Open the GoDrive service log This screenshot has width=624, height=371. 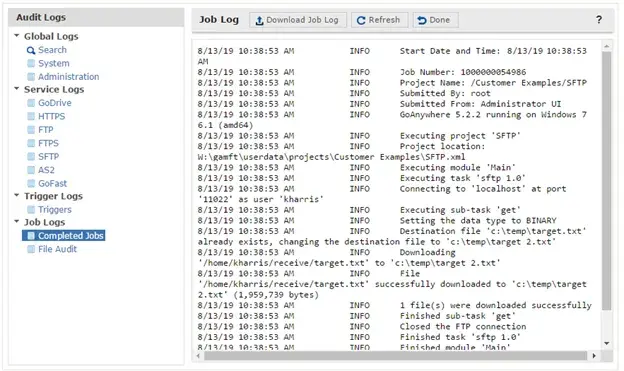coord(55,103)
